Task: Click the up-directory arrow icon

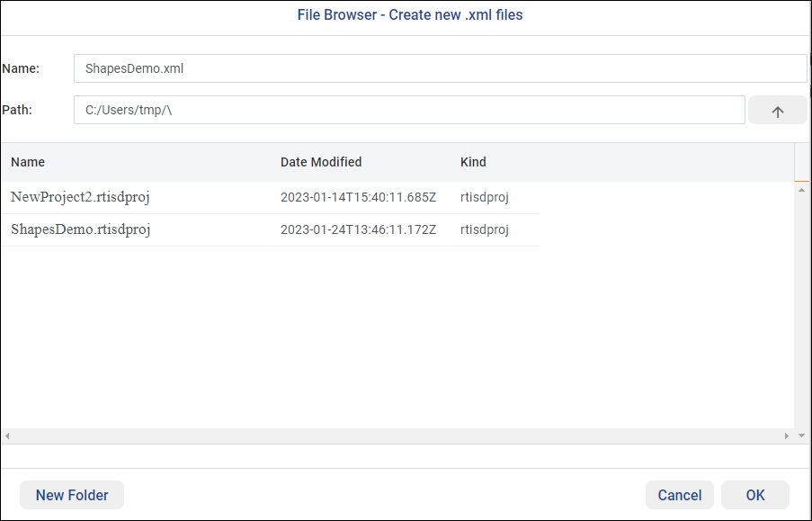Action: point(776,109)
